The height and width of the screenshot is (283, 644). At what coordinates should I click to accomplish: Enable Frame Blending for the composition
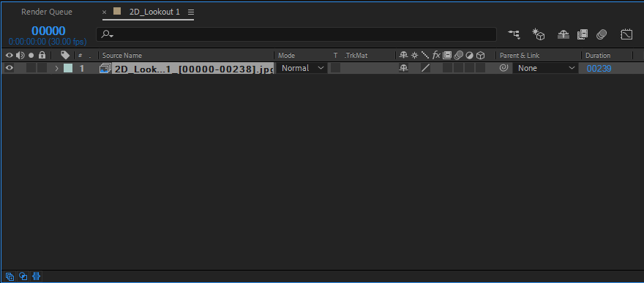pos(583,35)
